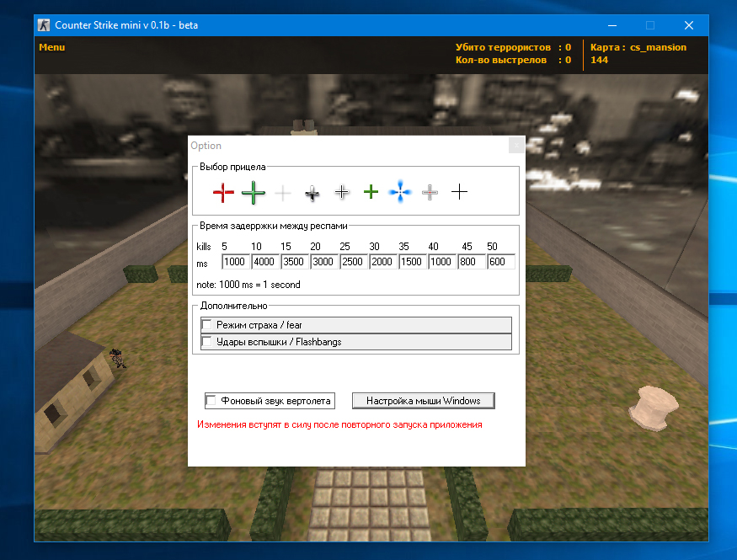Select the 45 kills field showing 800
Screen dimensions: 737x560
472,262
